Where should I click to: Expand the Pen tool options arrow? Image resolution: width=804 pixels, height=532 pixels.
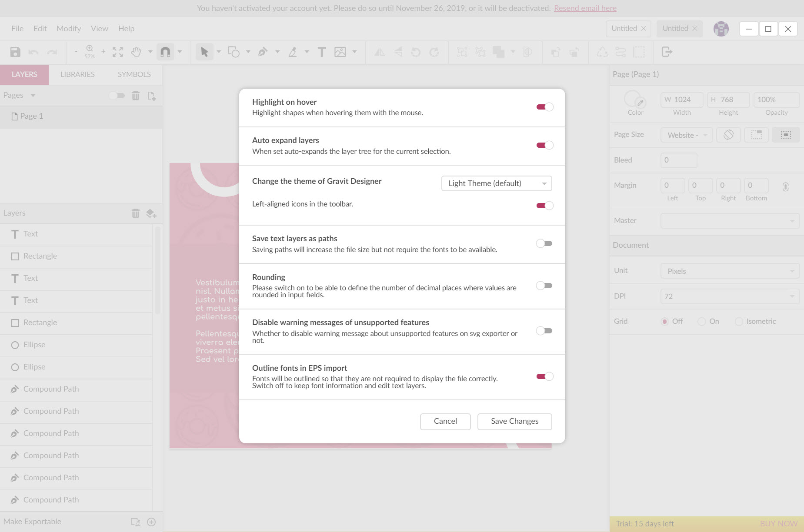277,52
